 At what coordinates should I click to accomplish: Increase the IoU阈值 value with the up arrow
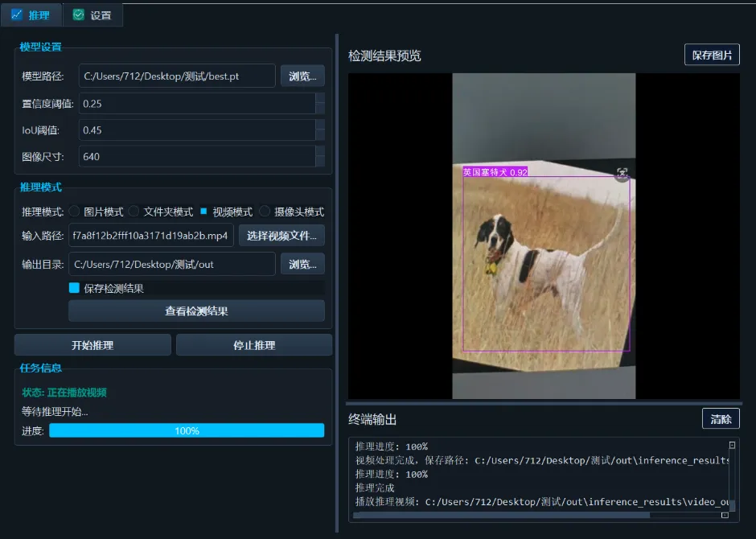click(x=320, y=125)
